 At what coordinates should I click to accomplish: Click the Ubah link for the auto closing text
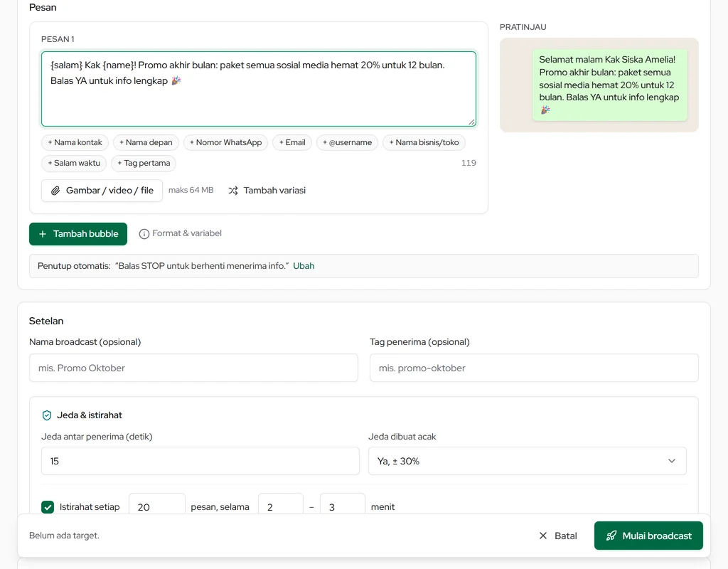click(304, 266)
